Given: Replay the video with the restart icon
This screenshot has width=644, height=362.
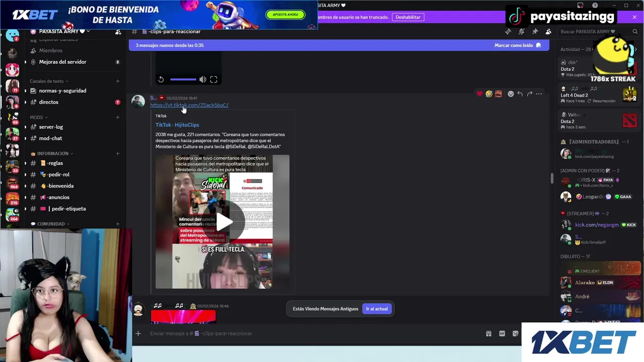Looking at the screenshot, I should point(161,79).
